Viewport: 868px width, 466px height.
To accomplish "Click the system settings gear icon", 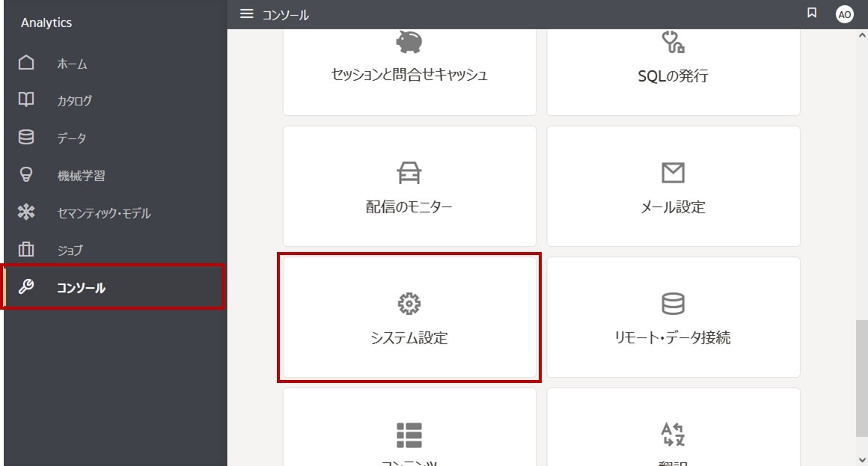I will click(409, 303).
